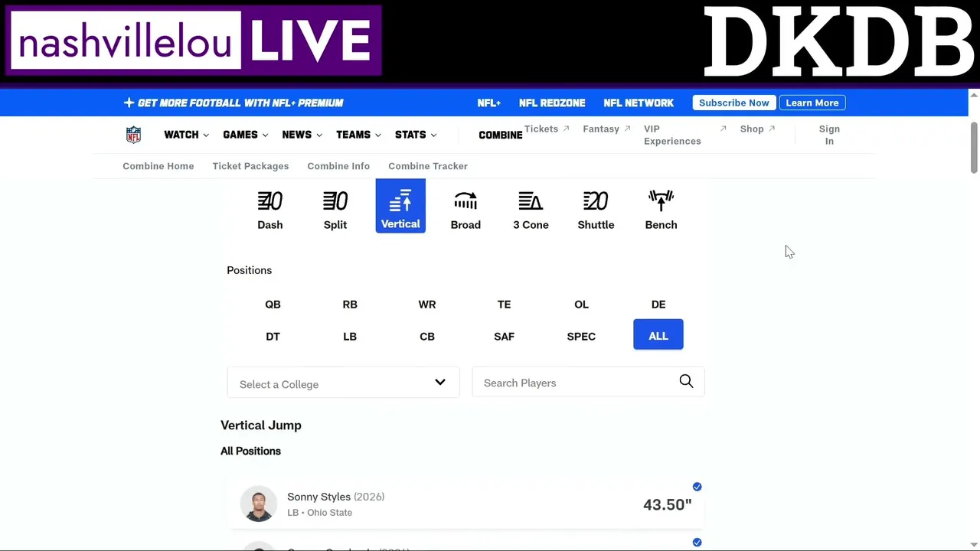Filter by DE position

658,305
